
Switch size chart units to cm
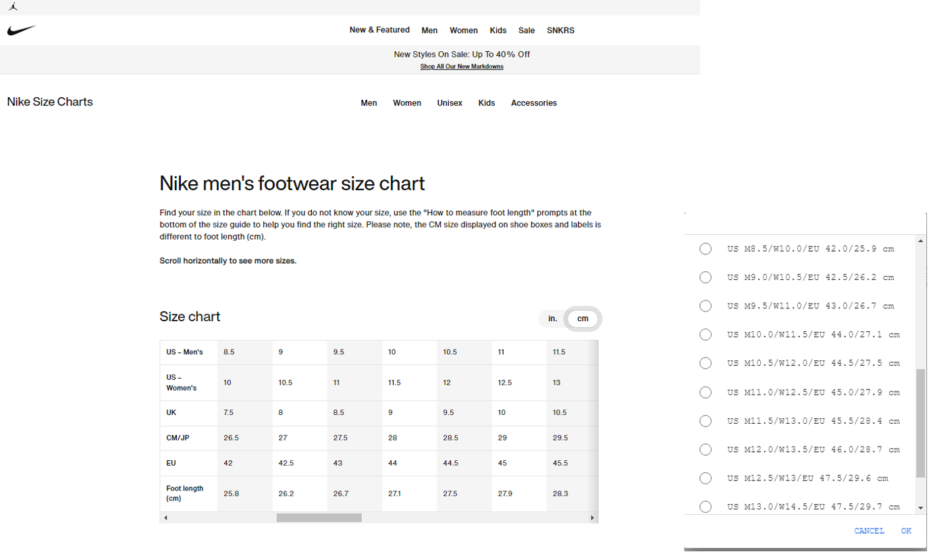(583, 318)
